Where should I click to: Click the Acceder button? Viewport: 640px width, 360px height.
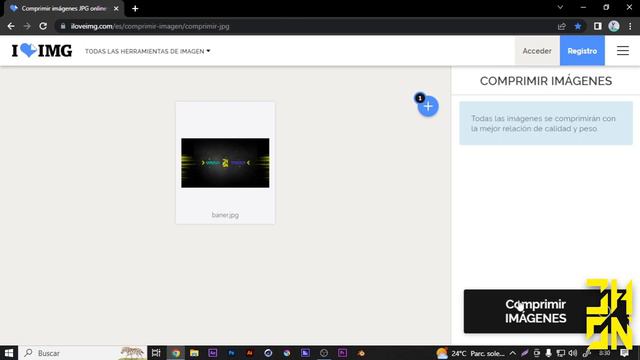tap(537, 51)
